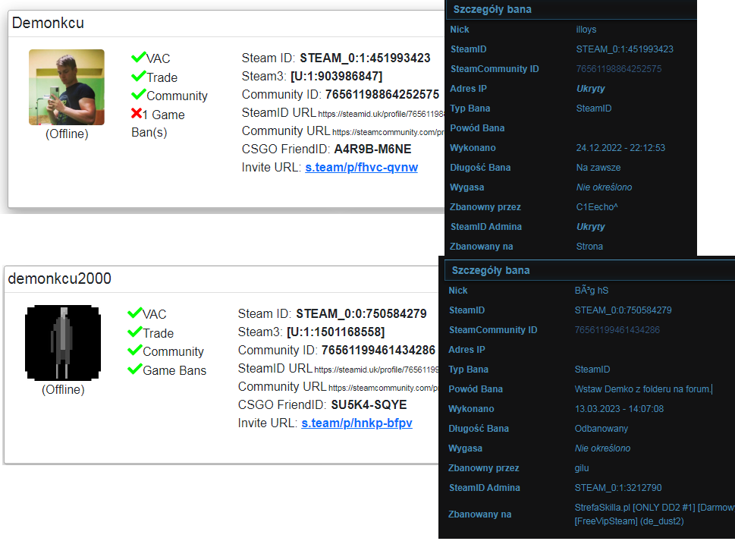This screenshot has width=735, height=560.
Task: Click banned-on value Strona
Action: pyautogui.click(x=589, y=246)
